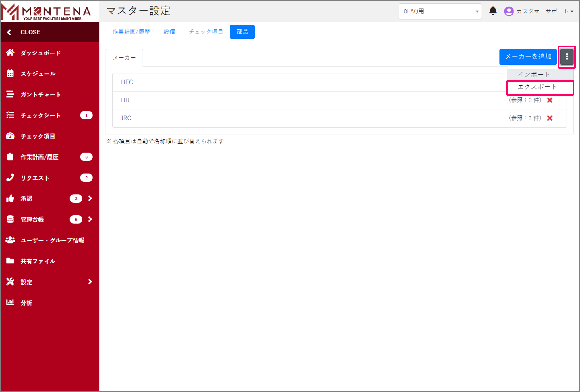Open the ガントチャート view
This screenshot has height=392, width=580.
point(40,94)
